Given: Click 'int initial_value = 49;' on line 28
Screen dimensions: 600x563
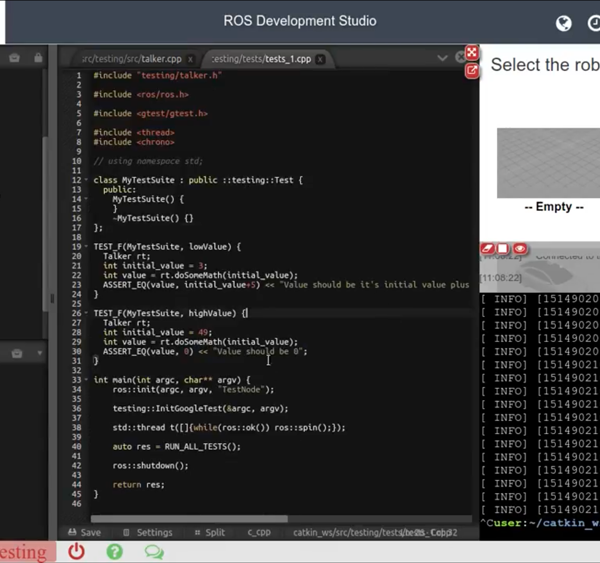Looking at the screenshot, I should [157, 332].
